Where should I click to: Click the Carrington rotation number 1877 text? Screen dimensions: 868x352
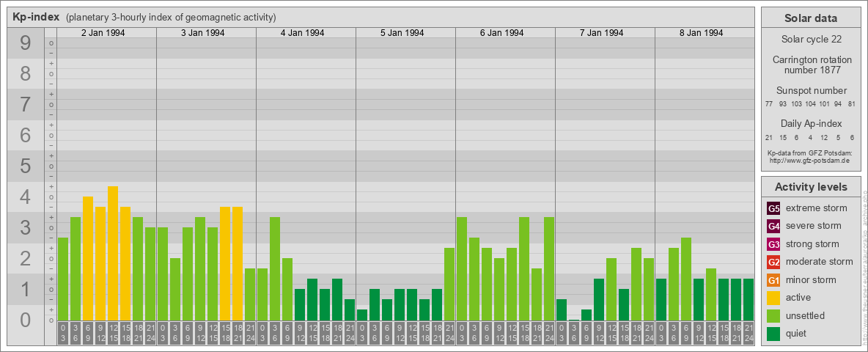[x=811, y=65]
